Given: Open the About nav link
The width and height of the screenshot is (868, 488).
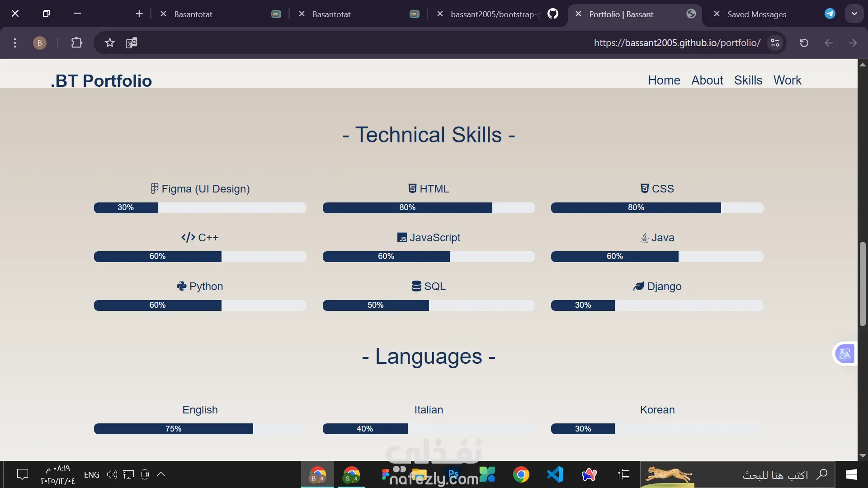Looking at the screenshot, I should (707, 80).
